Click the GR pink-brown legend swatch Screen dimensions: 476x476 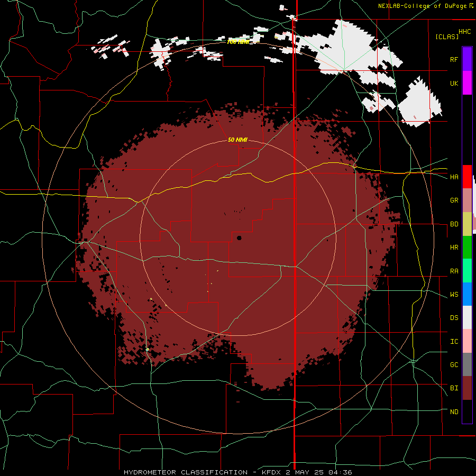pos(467,200)
